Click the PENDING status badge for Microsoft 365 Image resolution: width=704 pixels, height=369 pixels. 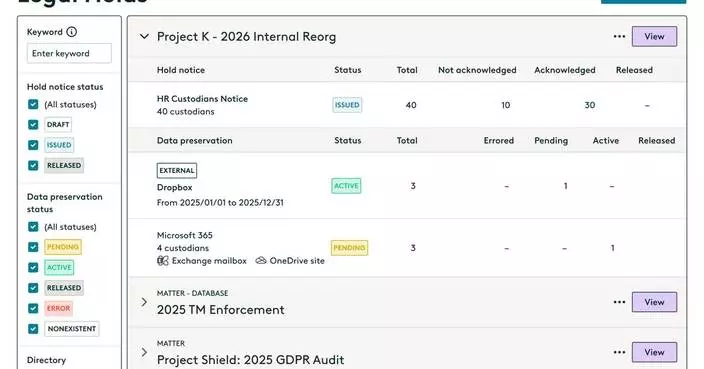349,248
